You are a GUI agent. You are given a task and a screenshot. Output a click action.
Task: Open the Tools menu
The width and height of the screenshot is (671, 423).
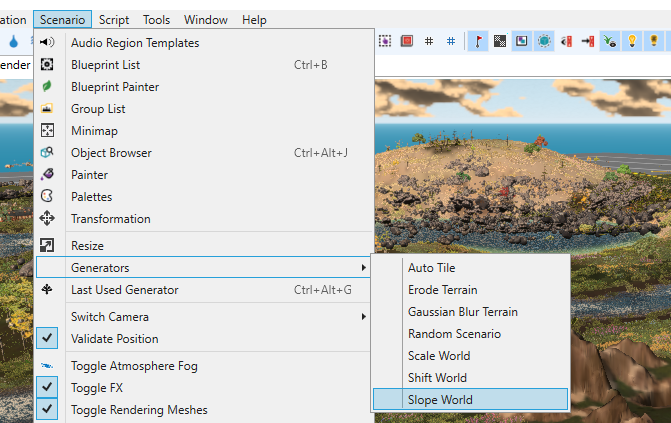click(x=156, y=20)
